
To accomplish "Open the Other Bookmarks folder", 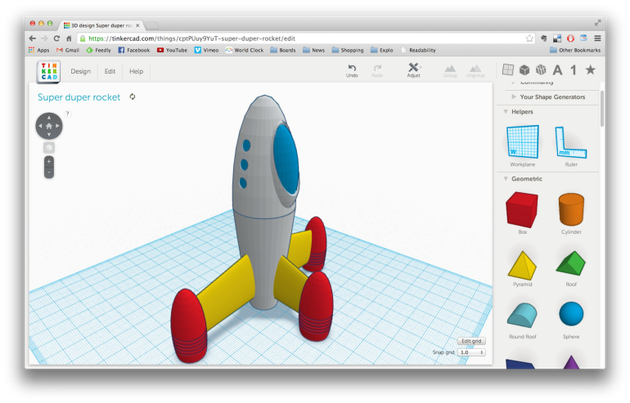I will click(575, 50).
